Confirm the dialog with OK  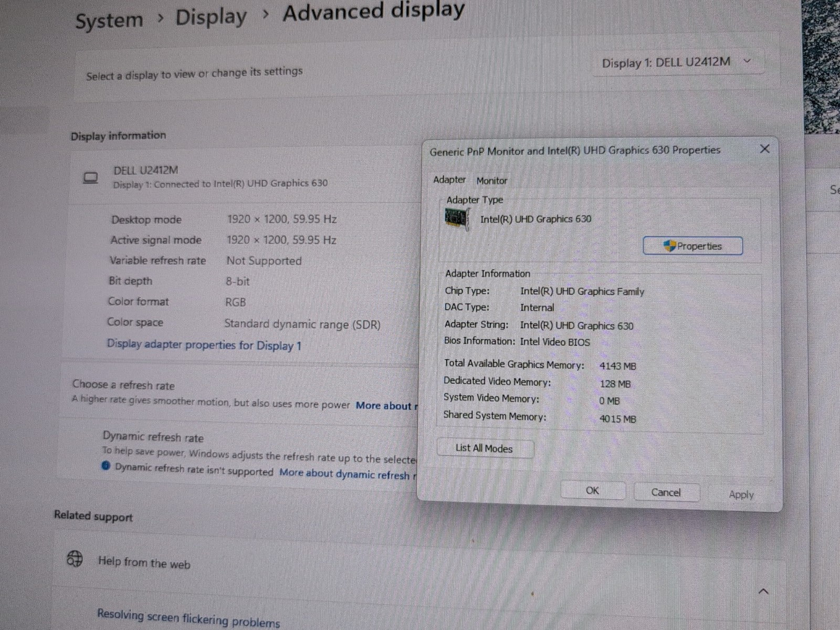pos(592,490)
